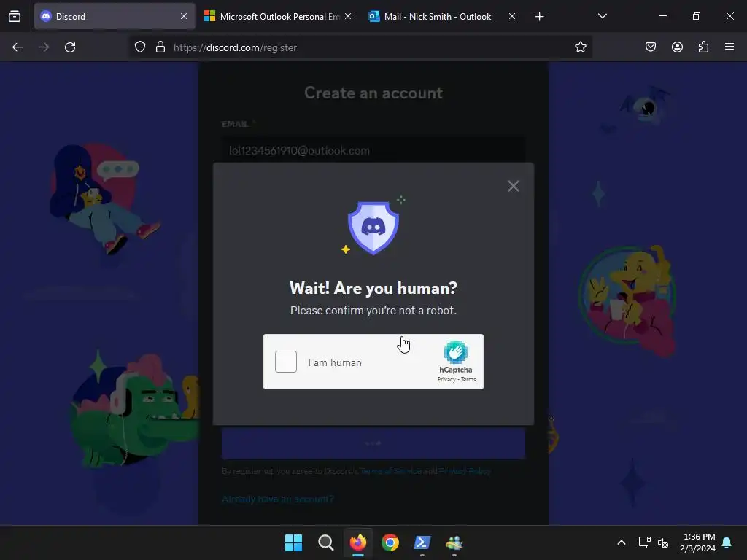This screenshot has width=747, height=560.
Task: Open network status tray icon
Action: [645, 542]
